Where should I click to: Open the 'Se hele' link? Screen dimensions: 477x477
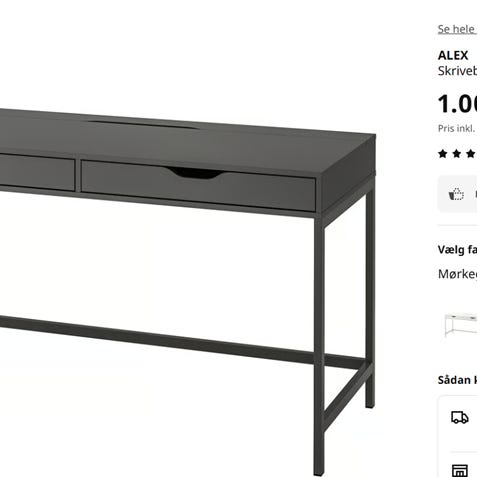pyautogui.click(x=457, y=29)
